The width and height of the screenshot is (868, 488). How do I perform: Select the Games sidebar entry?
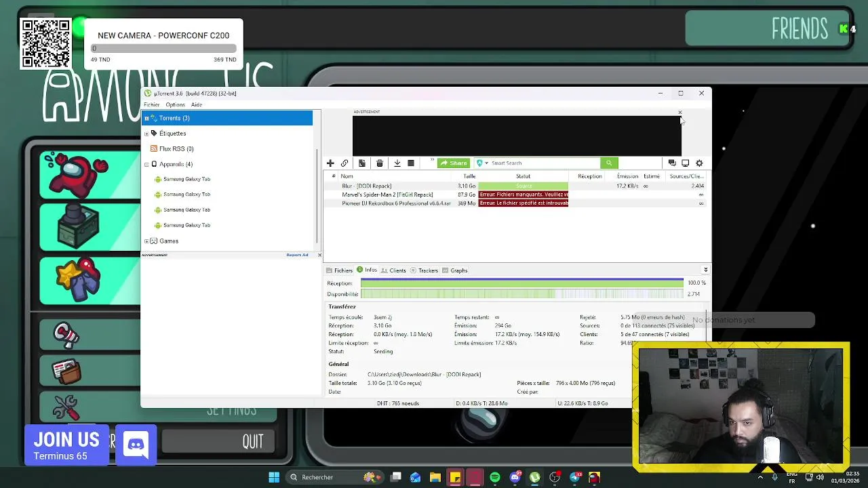pyautogui.click(x=169, y=241)
